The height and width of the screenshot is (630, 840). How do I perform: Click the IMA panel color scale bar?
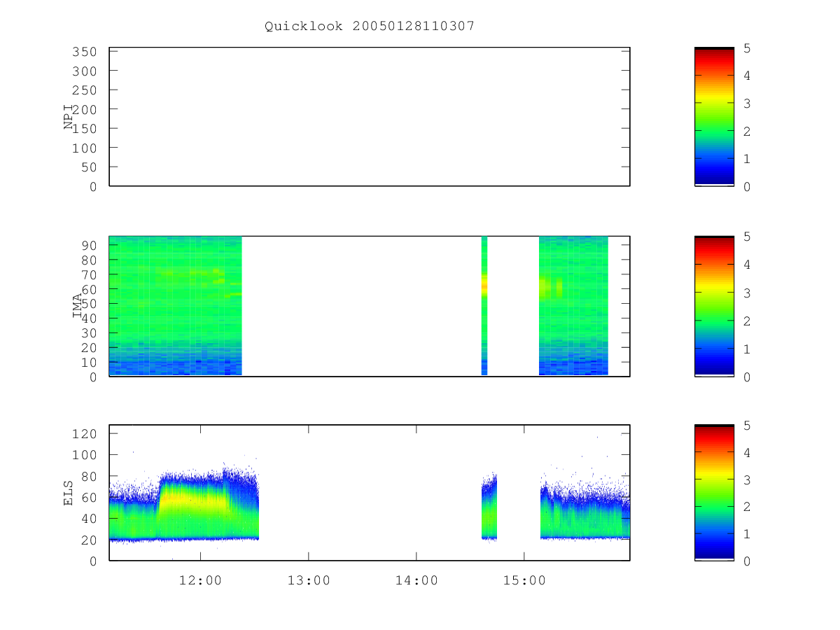[x=714, y=306]
